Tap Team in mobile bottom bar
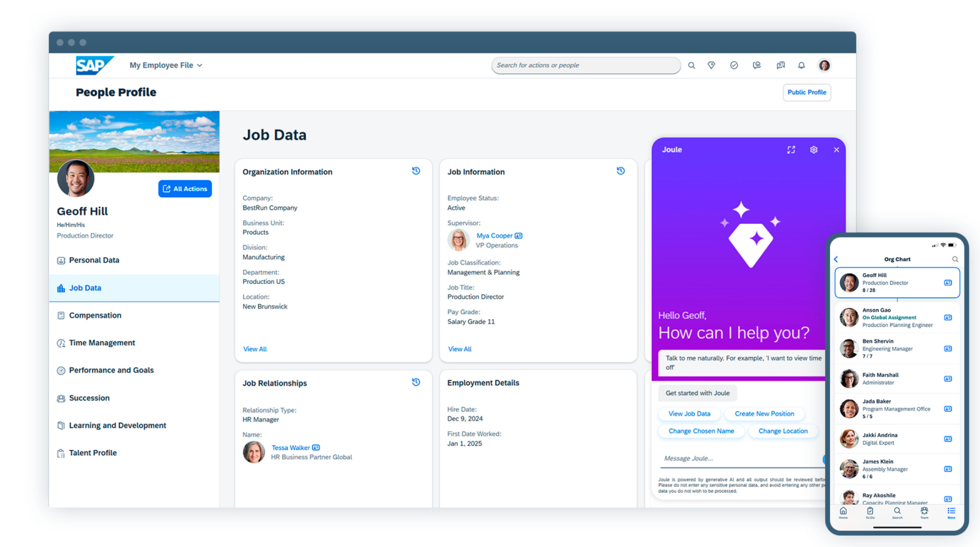Image resolution: width=980 pixels, height=547 pixels. click(924, 513)
